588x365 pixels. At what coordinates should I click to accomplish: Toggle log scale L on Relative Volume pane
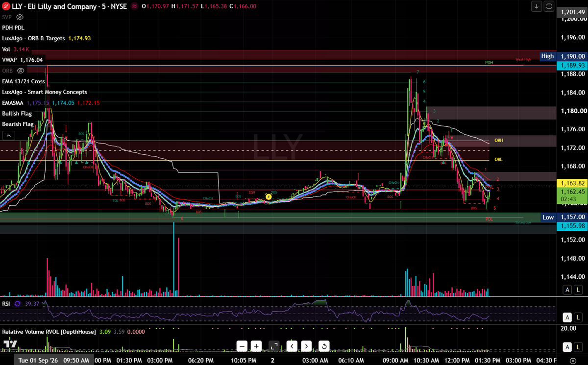(x=578, y=347)
